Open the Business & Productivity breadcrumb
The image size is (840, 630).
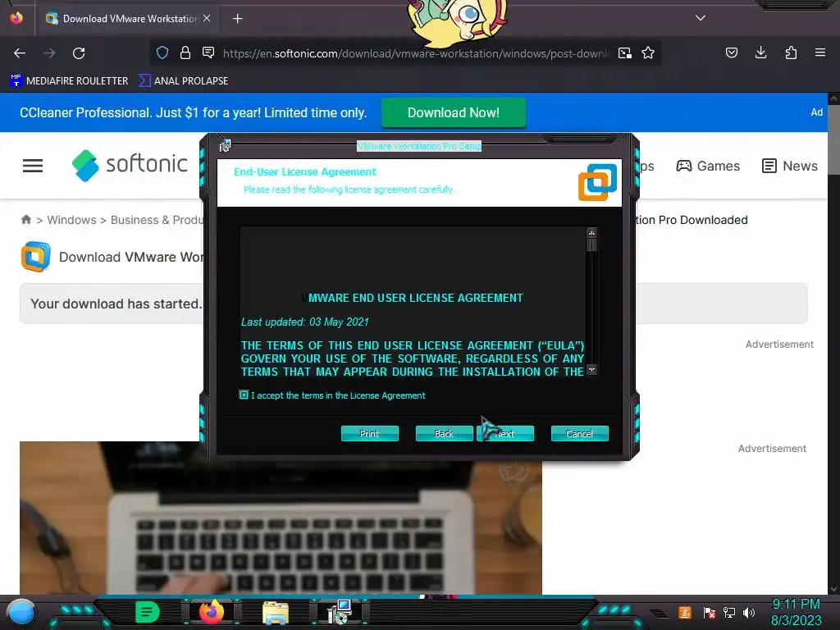pyautogui.click(x=157, y=220)
